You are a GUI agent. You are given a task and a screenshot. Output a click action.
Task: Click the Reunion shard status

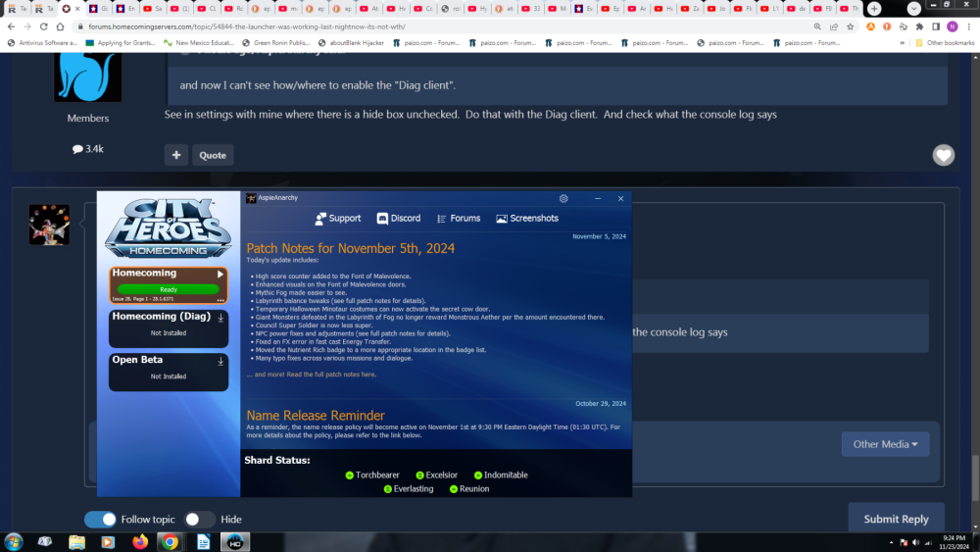coord(468,489)
